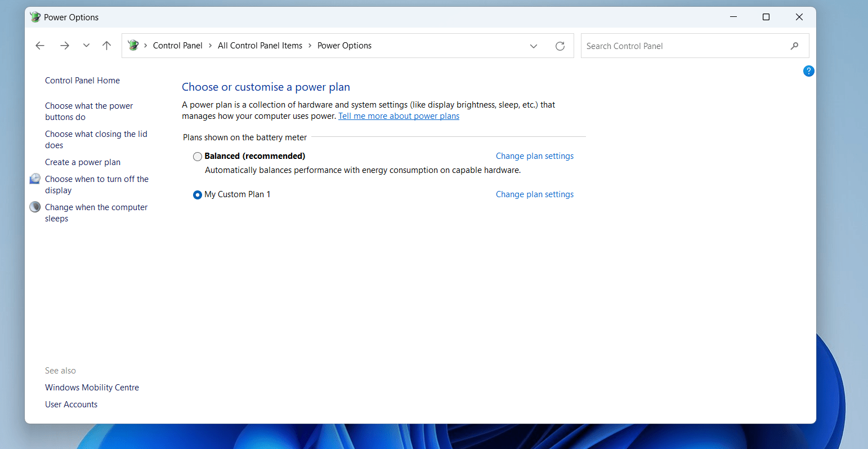Viewport: 868px width, 449px height.
Task: Click the moon icon beside computer sleeps
Action: point(35,207)
